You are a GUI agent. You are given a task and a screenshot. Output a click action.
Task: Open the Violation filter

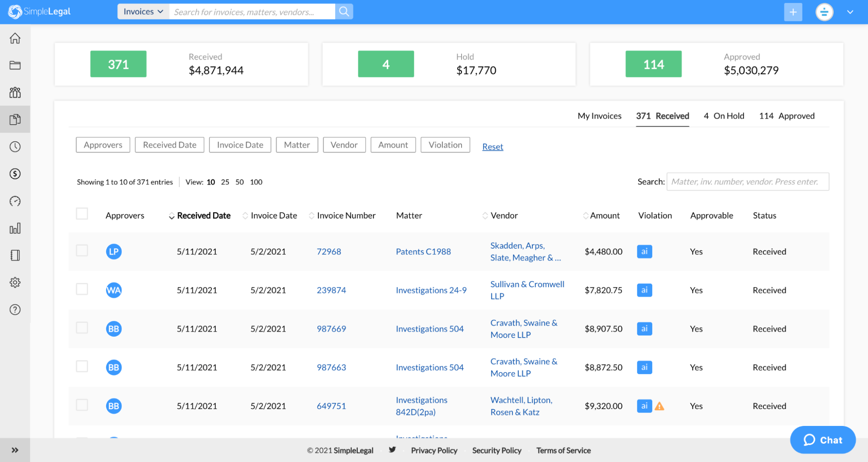click(x=445, y=145)
